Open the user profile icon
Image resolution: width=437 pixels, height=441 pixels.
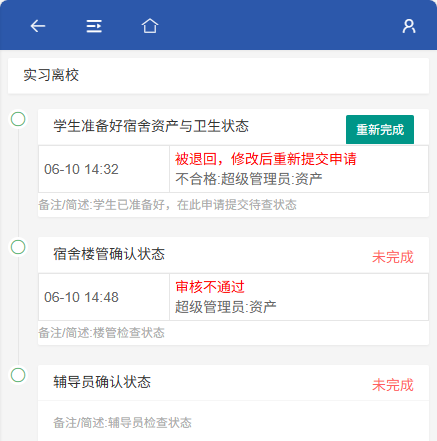[409, 26]
